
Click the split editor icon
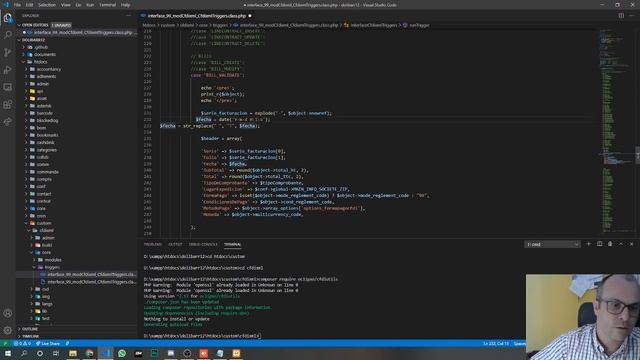point(621,16)
